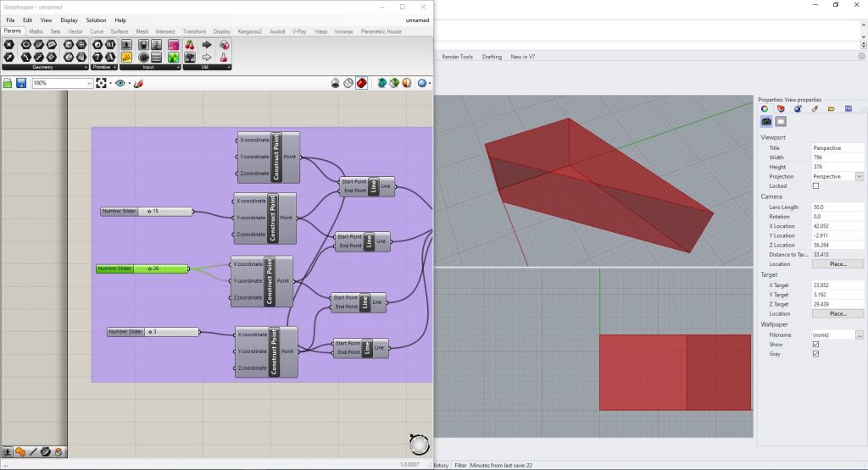Click the sketch pencil icon in canvas toolbar
Image resolution: width=868 pixels, height=470 pixels.
[138, 83]
